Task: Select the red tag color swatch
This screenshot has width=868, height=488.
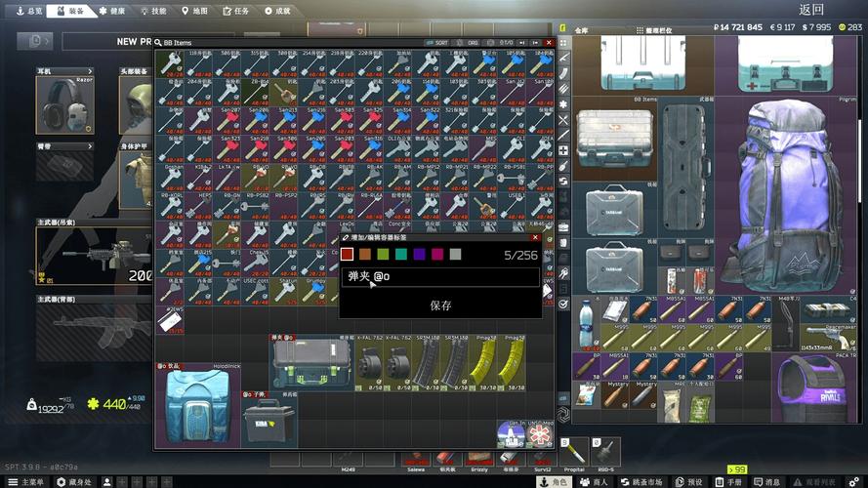Action: tap(348, 254)
